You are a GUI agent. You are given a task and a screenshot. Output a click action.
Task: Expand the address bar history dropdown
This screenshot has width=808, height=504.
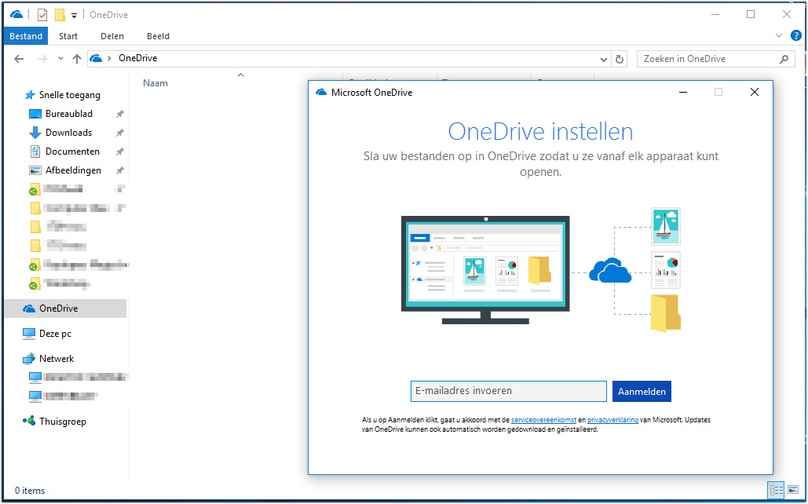(604, 59)
